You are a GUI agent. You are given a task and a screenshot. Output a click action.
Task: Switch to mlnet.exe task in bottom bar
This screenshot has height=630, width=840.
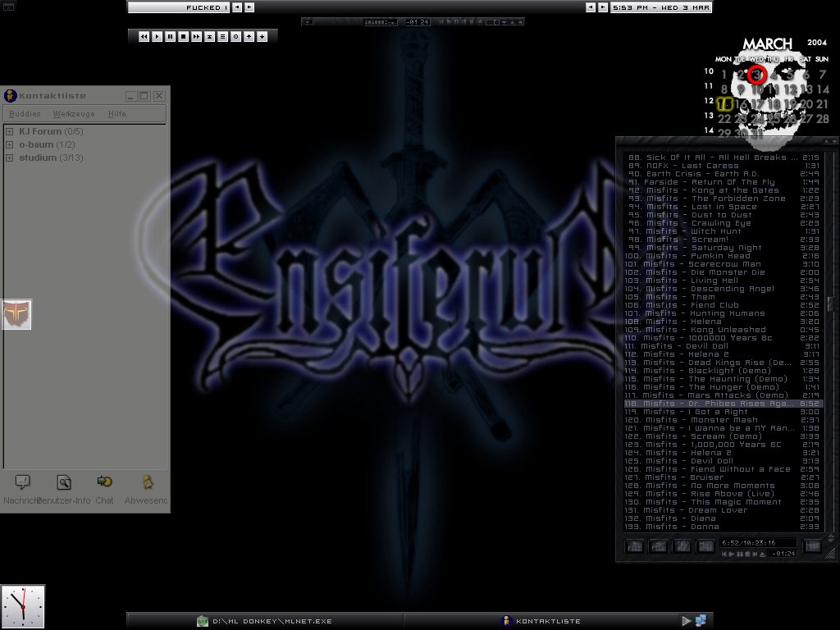pos(265,621)
